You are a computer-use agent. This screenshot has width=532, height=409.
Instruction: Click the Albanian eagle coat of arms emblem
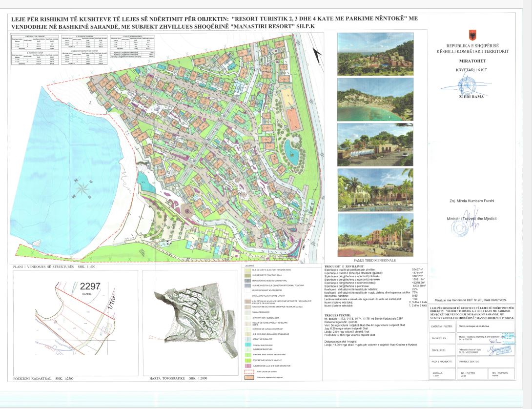[472, 35]
